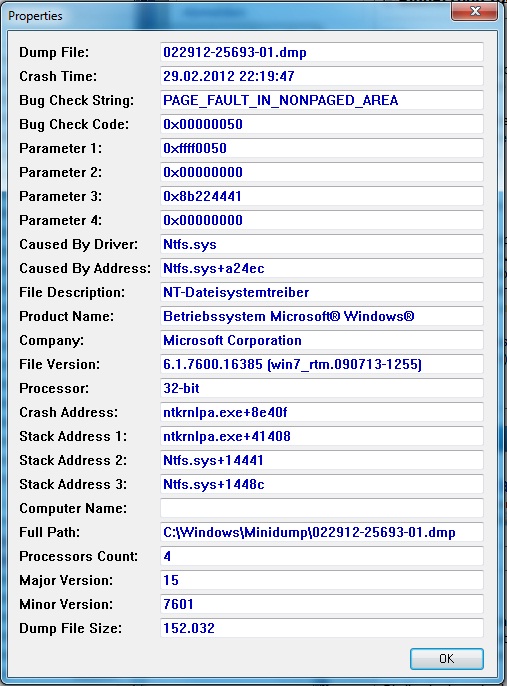Select the File Description field

(x=322, y=292)
